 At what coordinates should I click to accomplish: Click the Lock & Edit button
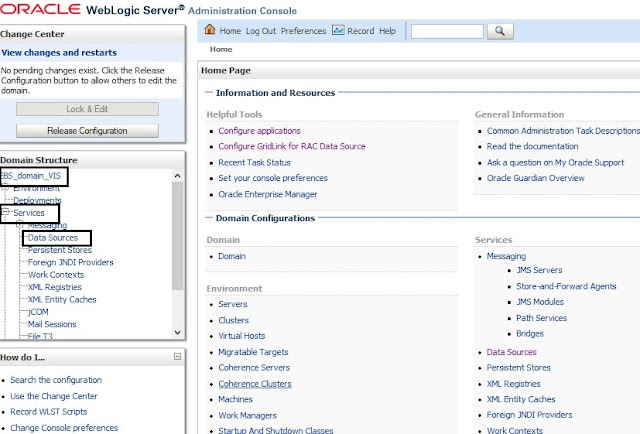87,109
